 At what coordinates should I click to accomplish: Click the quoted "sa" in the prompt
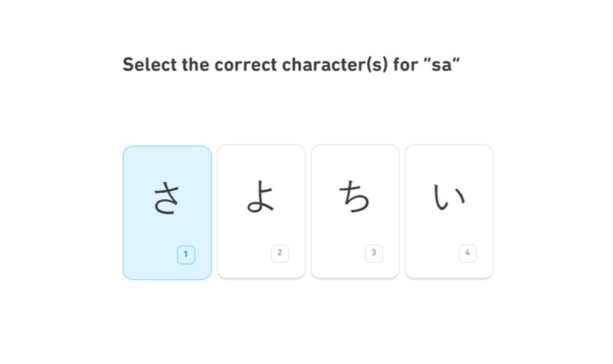441,64
